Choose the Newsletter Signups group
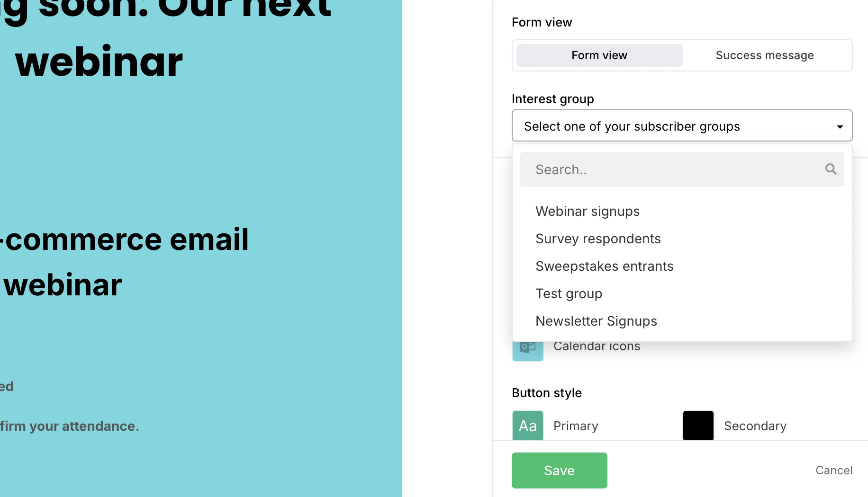868x497 pixels. coord(596,321)
